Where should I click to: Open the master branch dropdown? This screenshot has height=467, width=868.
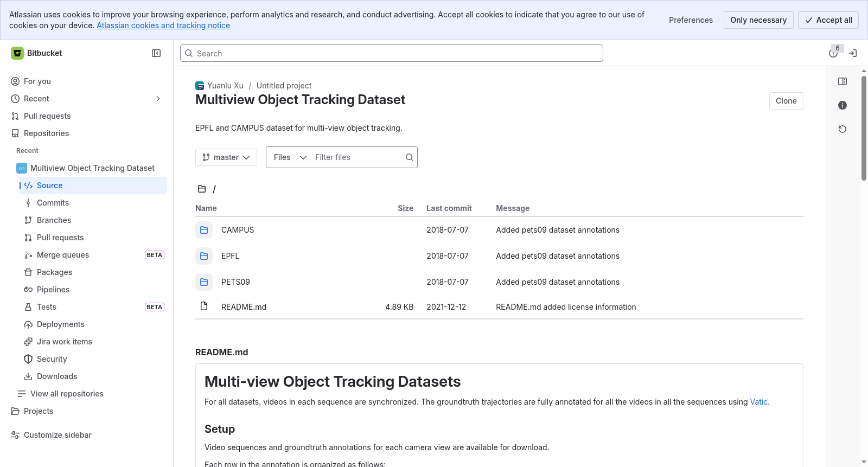[x=226, y=157]
